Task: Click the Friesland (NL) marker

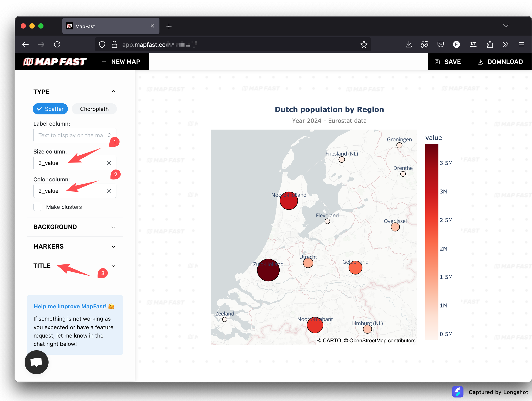Action: pyautogui.click(x=342, y=159)
